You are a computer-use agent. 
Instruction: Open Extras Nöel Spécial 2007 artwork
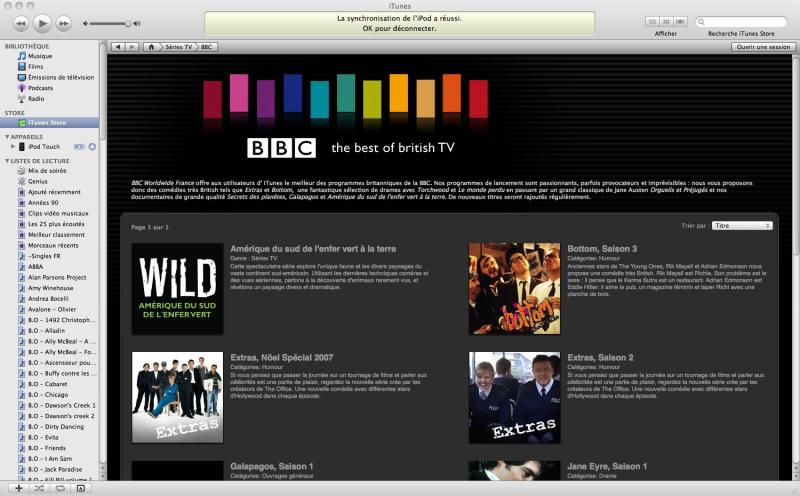[x=178, y=398]
